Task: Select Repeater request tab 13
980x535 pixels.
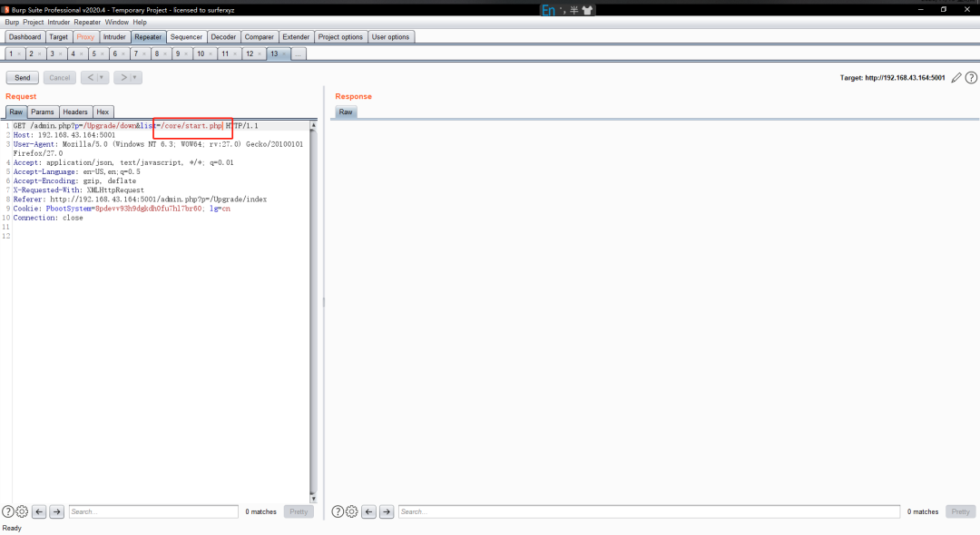Action: point(274,53)
